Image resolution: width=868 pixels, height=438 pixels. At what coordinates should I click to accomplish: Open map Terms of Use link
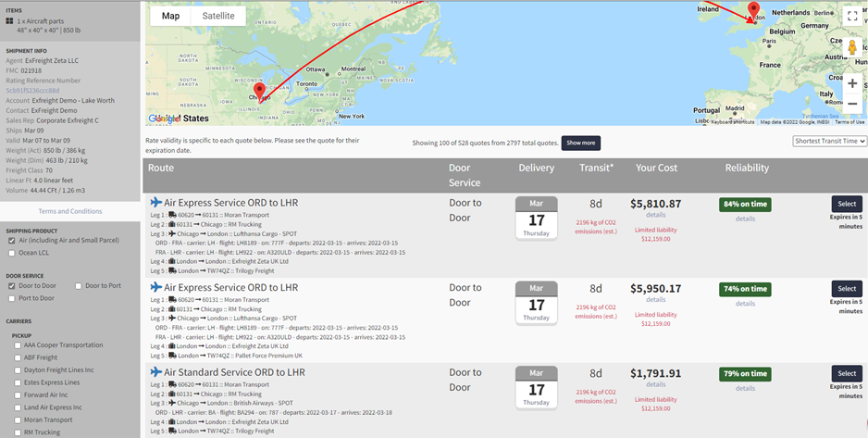[x=849, y=122]
